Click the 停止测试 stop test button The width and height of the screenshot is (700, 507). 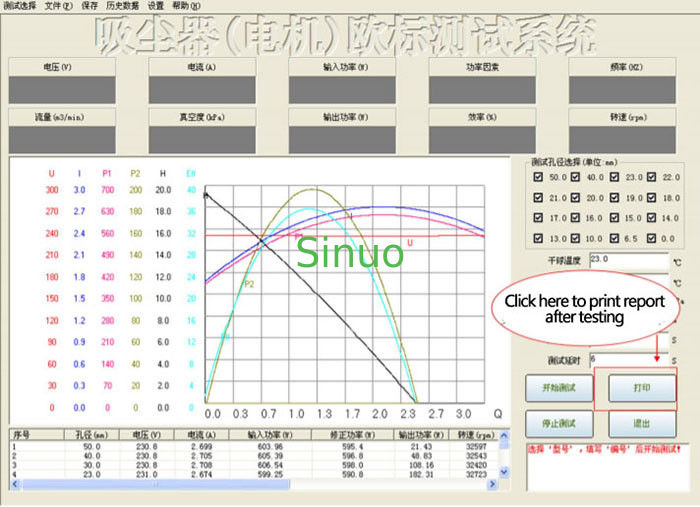(555, 424)
